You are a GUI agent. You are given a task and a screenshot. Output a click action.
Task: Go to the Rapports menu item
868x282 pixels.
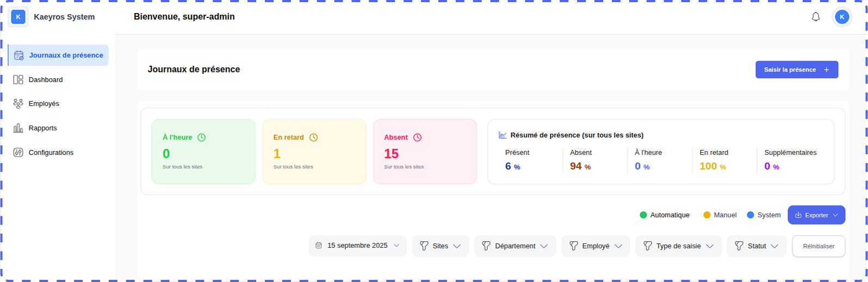point(42,128)
